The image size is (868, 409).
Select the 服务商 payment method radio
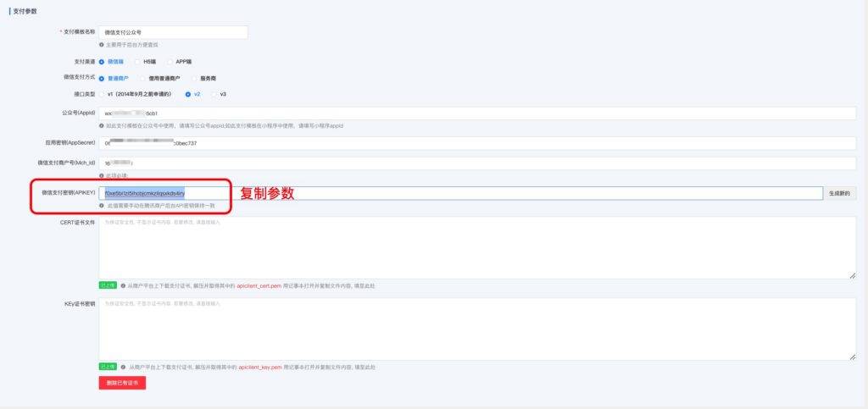pyautogui.click(x=194, y=78)
